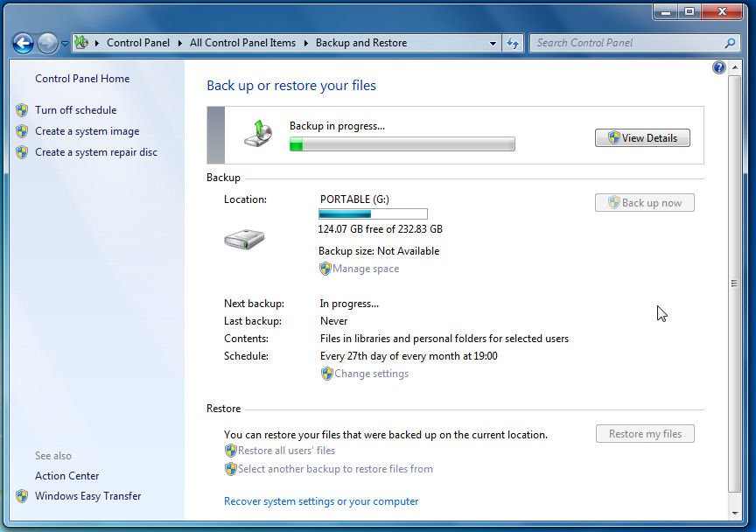The width and height of the screenshot is (756, 532).
Task: Open the recent pages dropdown arrow
Action: pyautogui.click(x=65, y=44)
